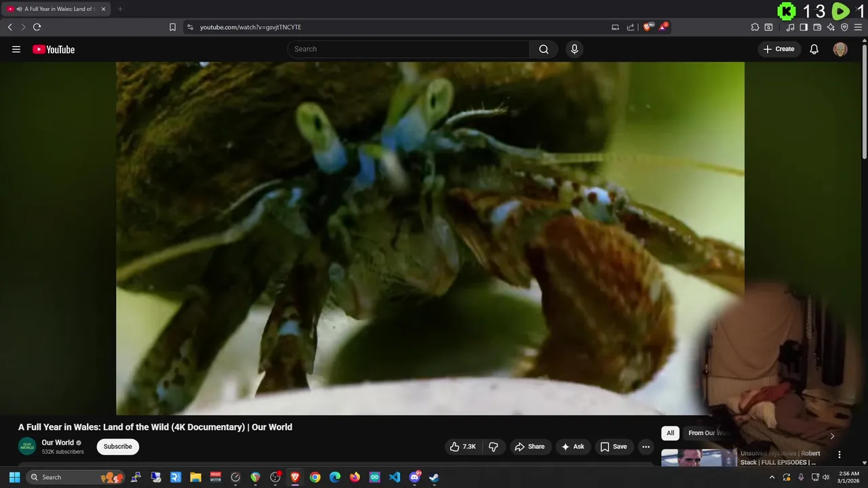The height and width of the screenshot is (488, 868).
Task: Show next filter chips with the arrow
Action: click(x=832, y=436)
